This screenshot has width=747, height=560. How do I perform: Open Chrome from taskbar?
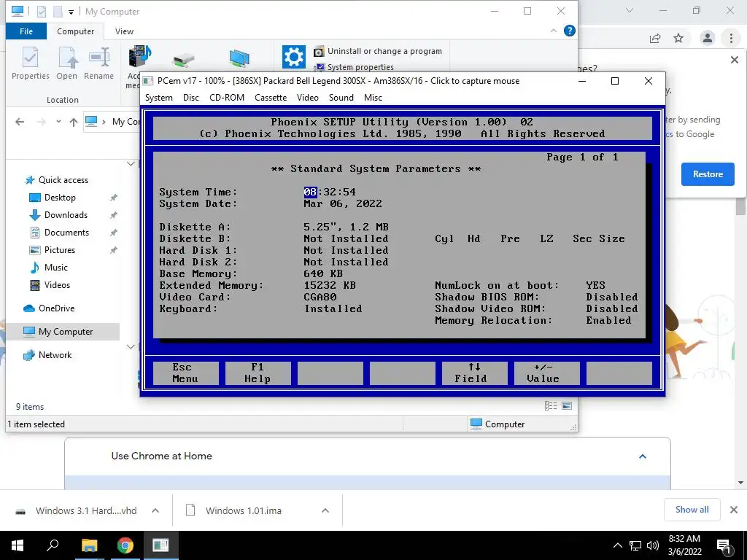(x=125, y=545)
